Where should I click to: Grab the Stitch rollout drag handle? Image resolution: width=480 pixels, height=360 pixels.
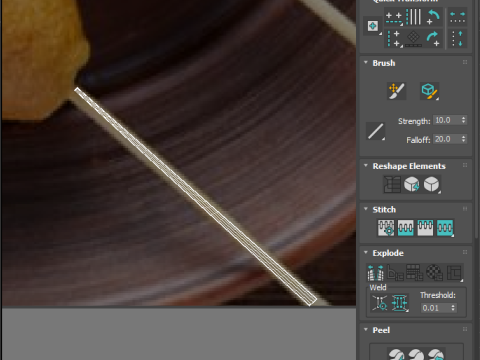pos(465,209)
